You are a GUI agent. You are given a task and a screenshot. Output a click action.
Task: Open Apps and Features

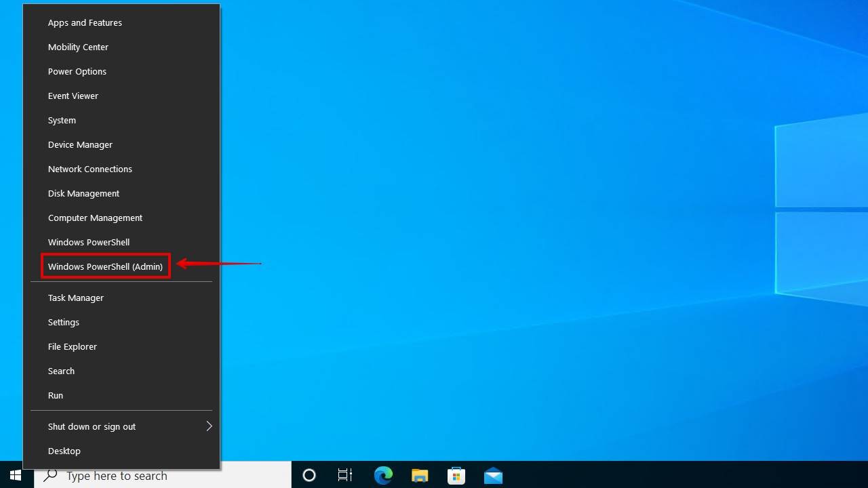85,22
